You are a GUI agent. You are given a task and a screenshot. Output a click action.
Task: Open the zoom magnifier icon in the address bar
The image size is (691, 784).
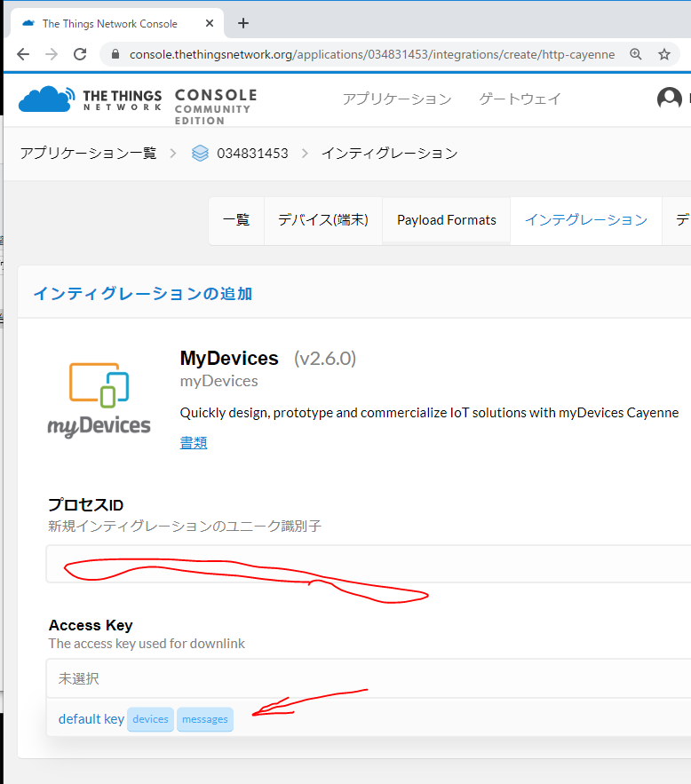pyautogui.click(x=636, y=54)
